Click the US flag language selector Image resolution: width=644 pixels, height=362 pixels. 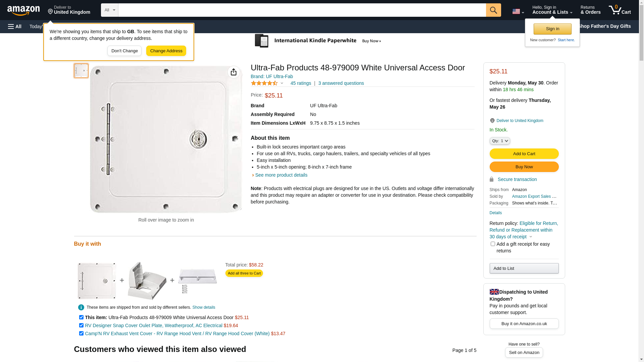click(x=518, y=11)
